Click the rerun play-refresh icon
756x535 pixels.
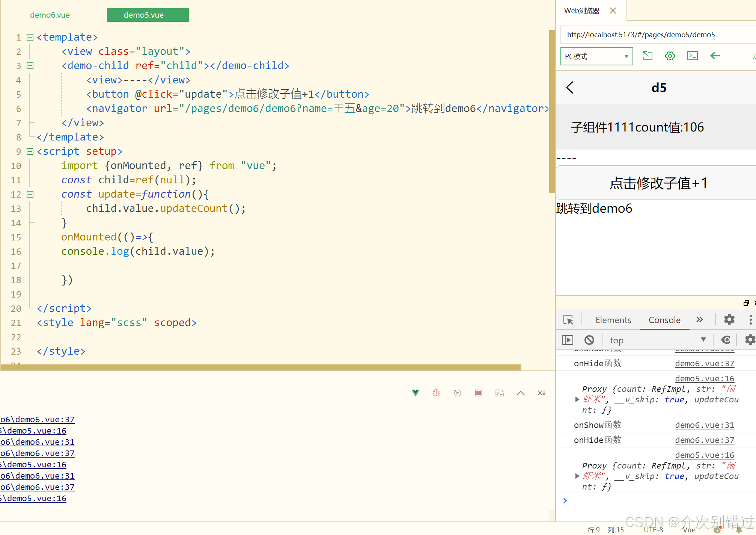point(457,393)
